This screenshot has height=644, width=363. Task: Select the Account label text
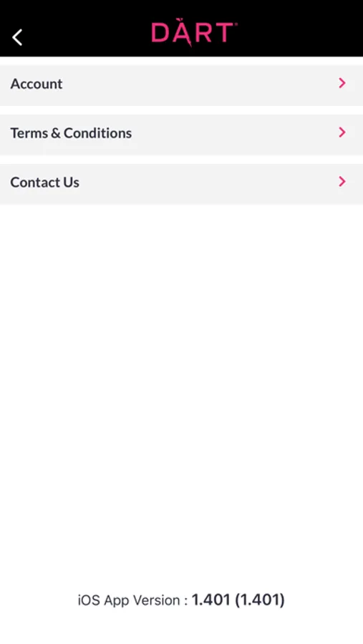[37, 84]
